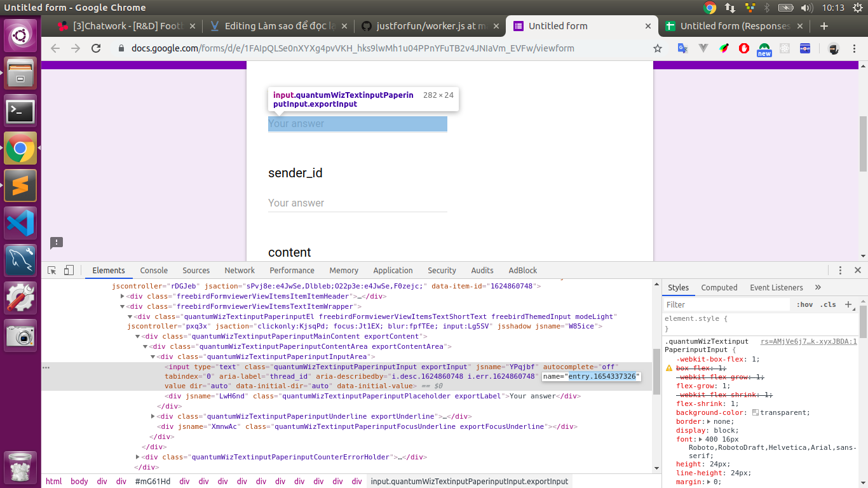Switch to Untitled form (Responses) browser tab
Image resolution: width=868 pixels, height=488 pixels.
click(x=734, y=26)
